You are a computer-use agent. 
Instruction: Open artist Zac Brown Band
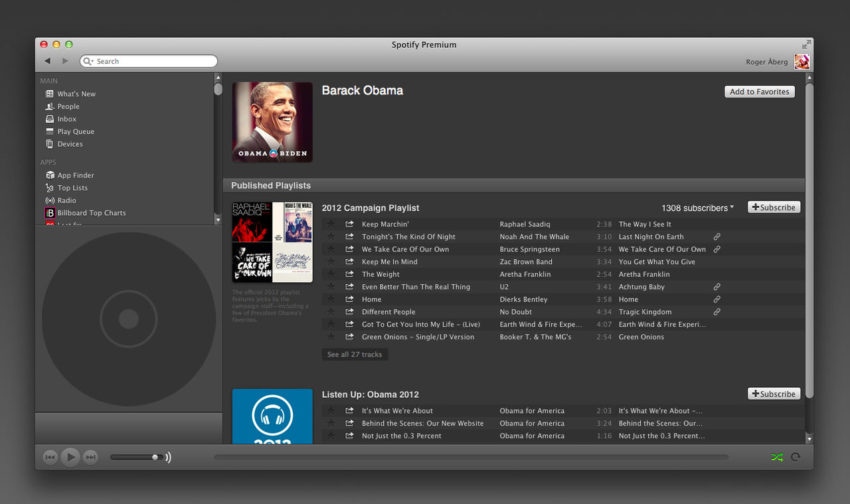click(x=526, y=262)
